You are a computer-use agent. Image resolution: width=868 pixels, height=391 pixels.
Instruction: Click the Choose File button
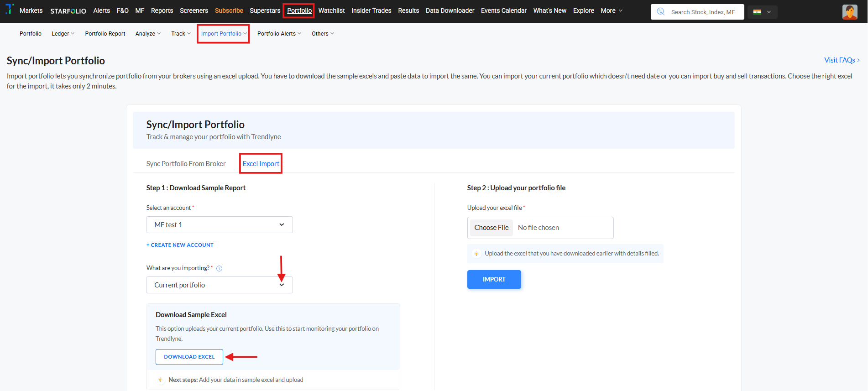coord(491,228)
